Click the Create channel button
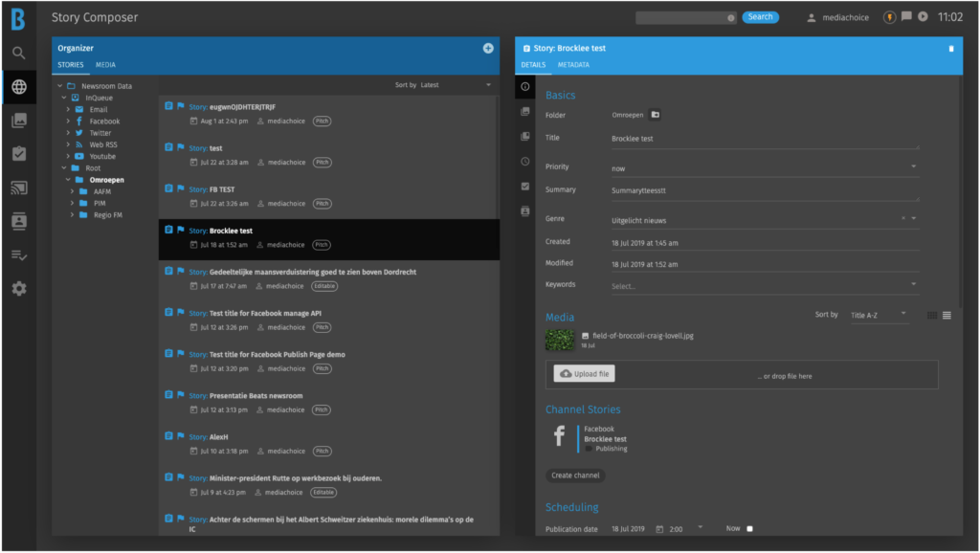The image size is (980, 553). [x=575, y=476]
